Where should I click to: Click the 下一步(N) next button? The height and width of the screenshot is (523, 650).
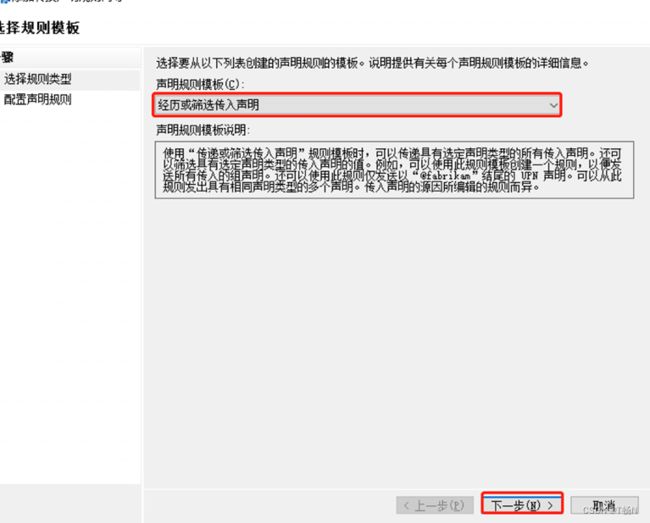point(522,504)
